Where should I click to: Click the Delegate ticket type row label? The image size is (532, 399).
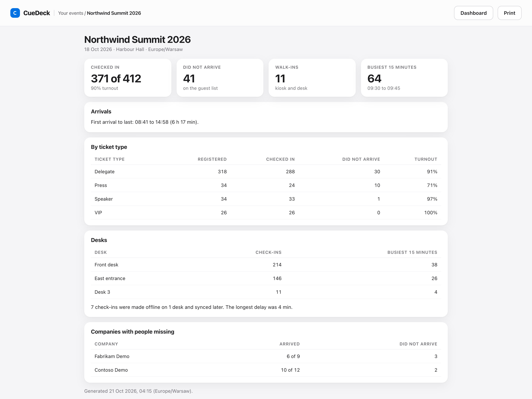pos(104,172)
